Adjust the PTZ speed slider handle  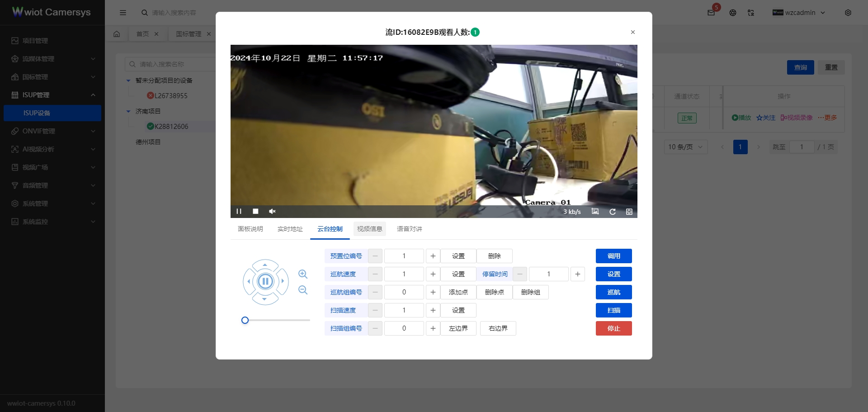point(245,320)
